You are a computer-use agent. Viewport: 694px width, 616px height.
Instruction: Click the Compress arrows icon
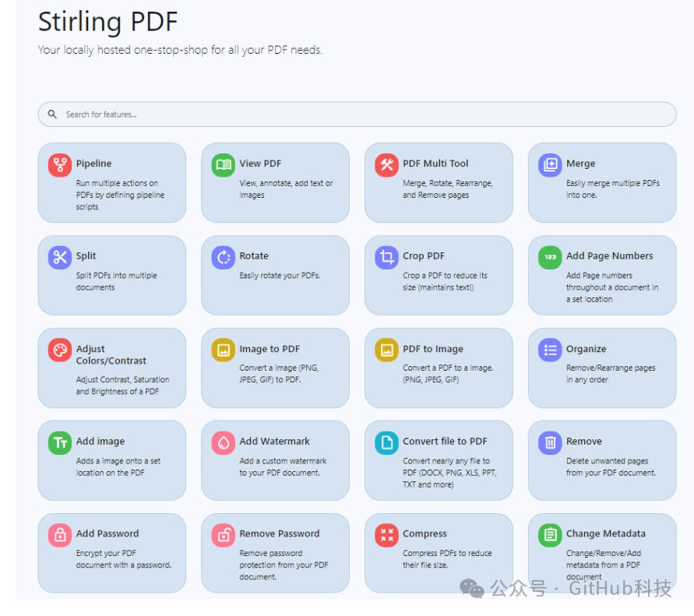click(x=386, y=535)
